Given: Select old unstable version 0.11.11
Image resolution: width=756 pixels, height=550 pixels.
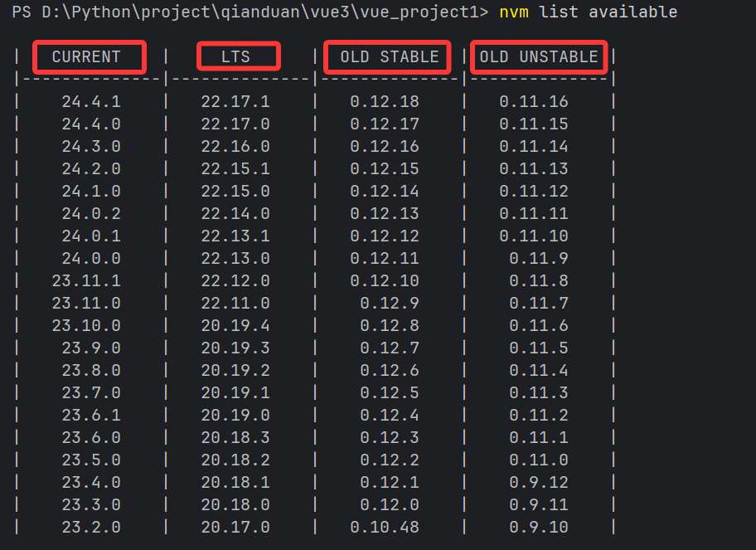Looking at the screenshot, I should tap(534, 213).
